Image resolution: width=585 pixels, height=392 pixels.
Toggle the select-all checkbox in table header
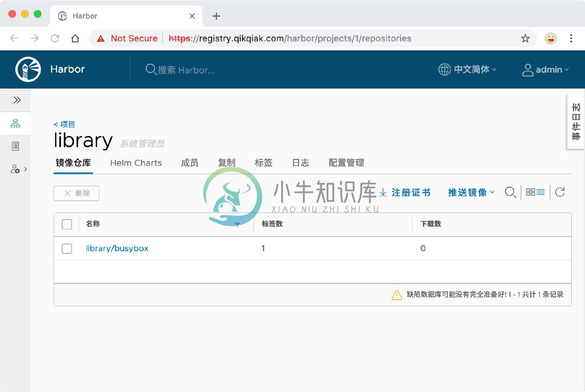coord(67,224)
